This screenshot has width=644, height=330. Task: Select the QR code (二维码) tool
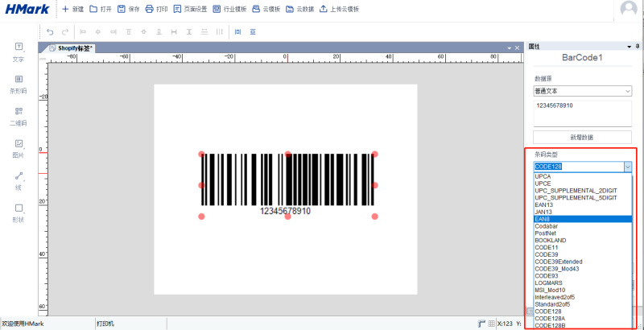pos(19,116)
